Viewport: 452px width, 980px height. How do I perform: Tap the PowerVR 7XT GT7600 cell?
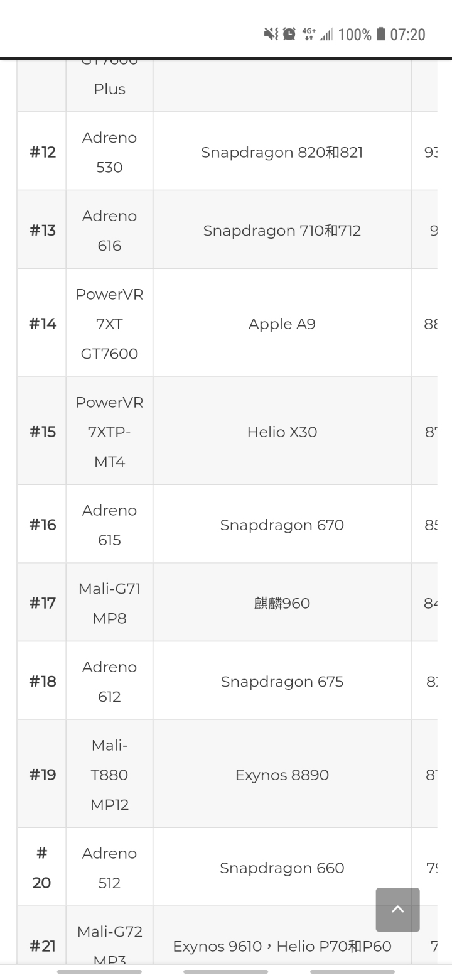(x=109, y=323)
